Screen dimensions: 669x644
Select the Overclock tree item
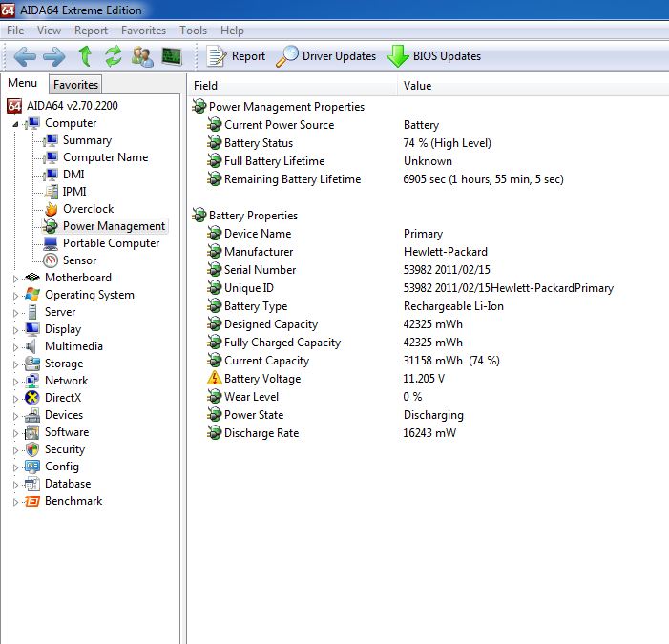[x=88, y=209]
